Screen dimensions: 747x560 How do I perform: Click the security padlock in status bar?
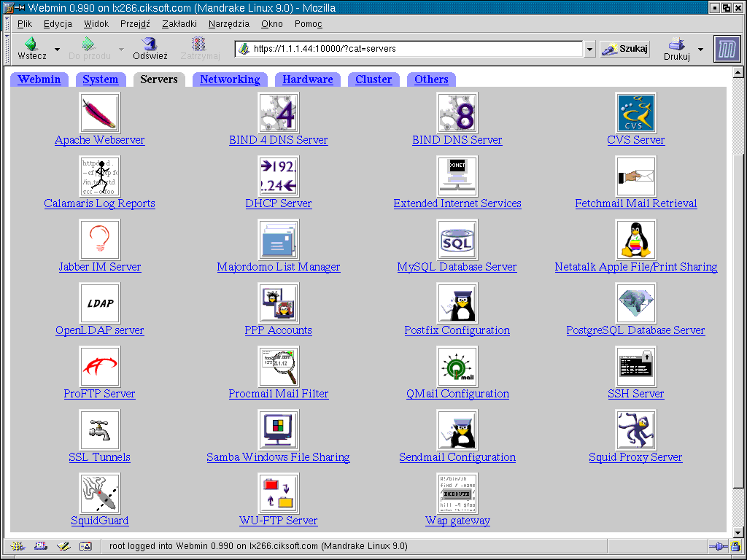tap(735, 546)
